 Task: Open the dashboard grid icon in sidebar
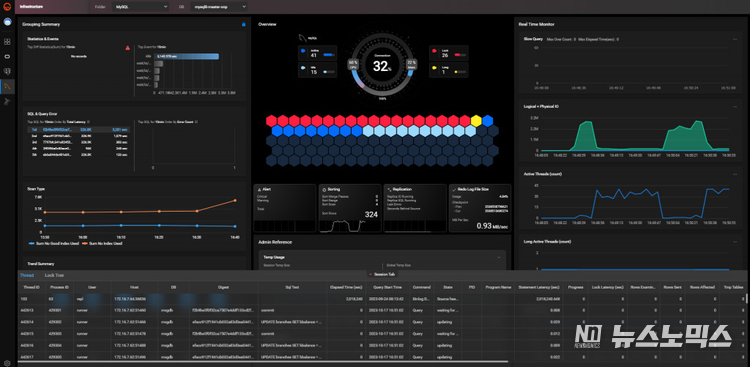tap(7, 42)
